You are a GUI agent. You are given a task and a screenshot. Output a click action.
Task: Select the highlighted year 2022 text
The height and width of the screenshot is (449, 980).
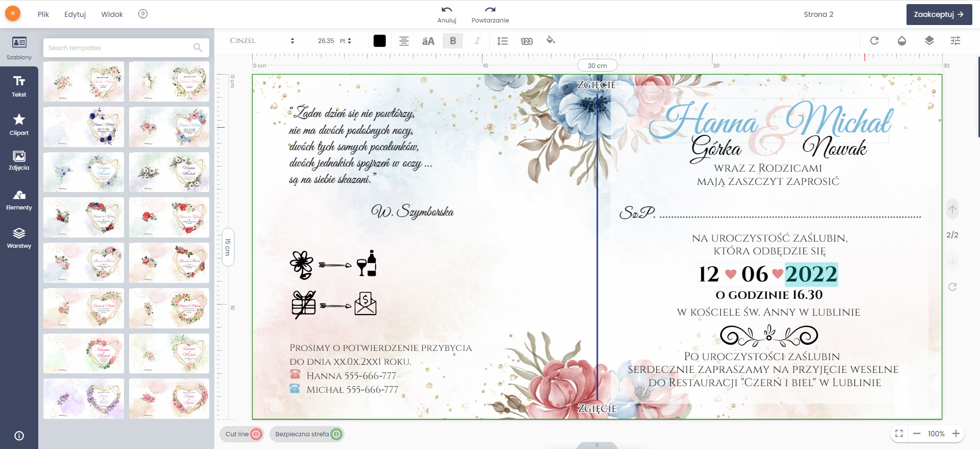pos(811,274)
